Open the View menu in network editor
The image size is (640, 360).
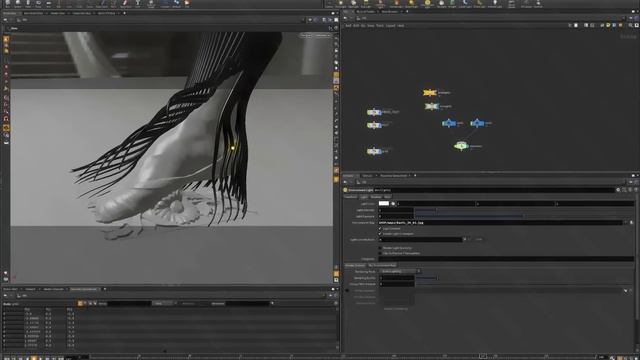click(x=371, y=26)
